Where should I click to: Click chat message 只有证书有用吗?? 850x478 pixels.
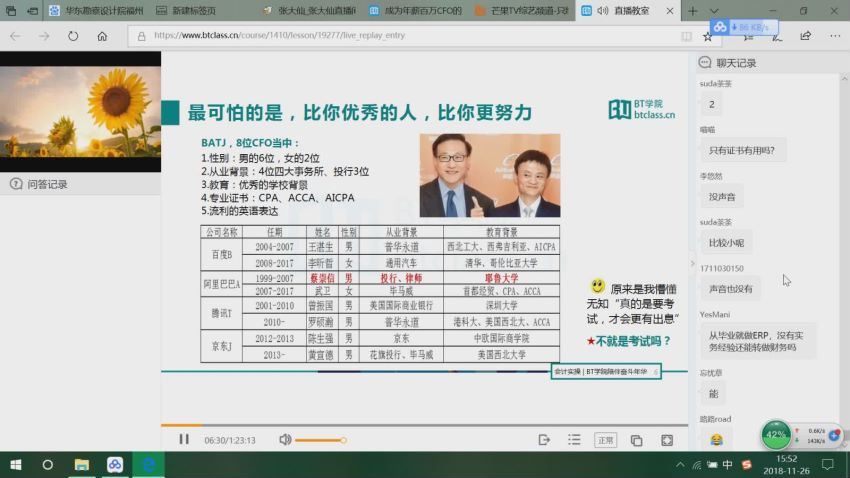point(742,150)
